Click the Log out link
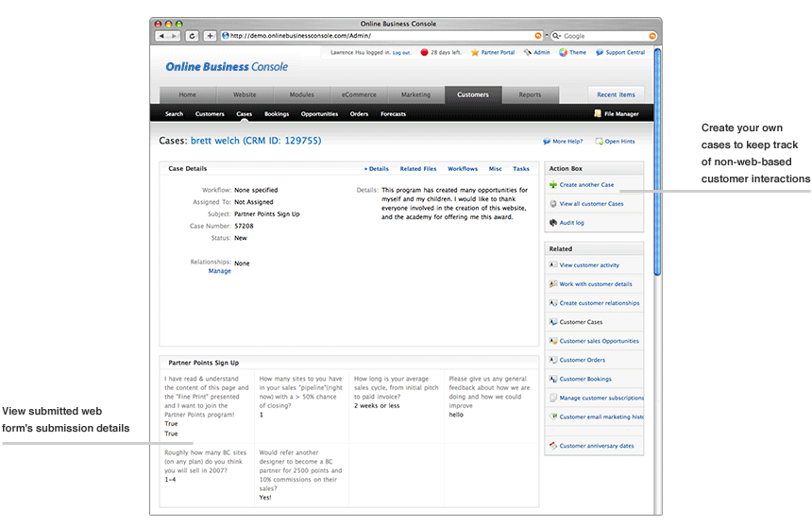Screen dimensions: 812x527 401,53
